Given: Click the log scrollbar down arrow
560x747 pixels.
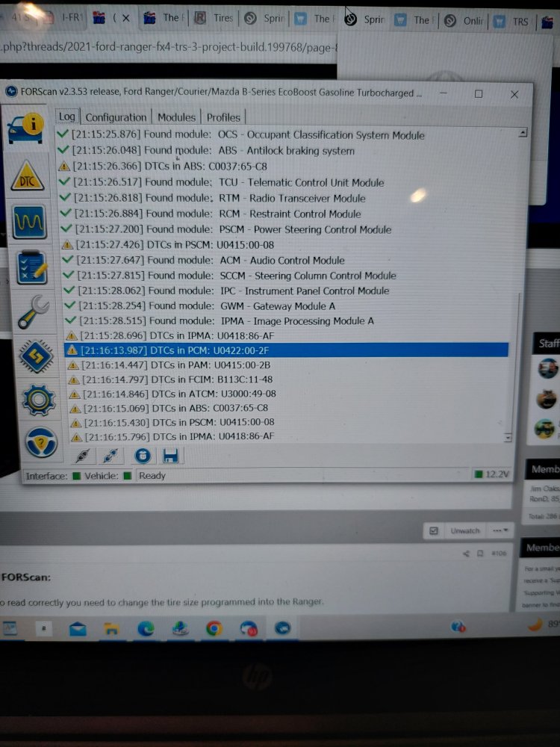Looking at the screenshot, I should 508,437.
